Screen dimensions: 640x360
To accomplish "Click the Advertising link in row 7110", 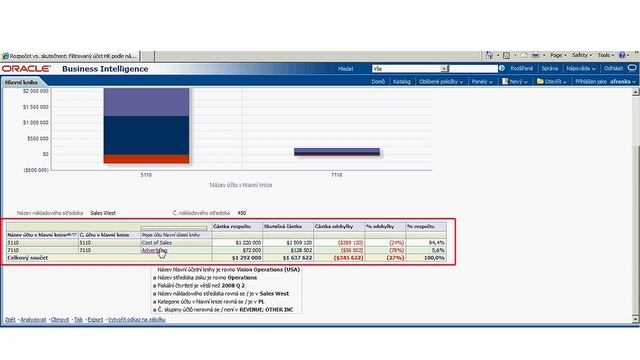I will [154, 251].
